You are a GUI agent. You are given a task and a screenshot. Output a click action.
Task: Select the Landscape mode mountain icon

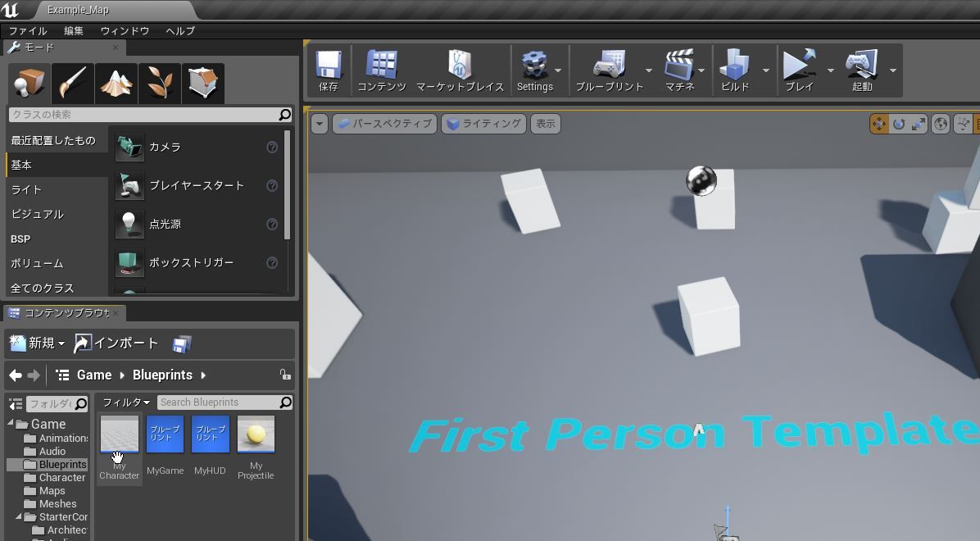pyautogui.click(x=116, y=83)
